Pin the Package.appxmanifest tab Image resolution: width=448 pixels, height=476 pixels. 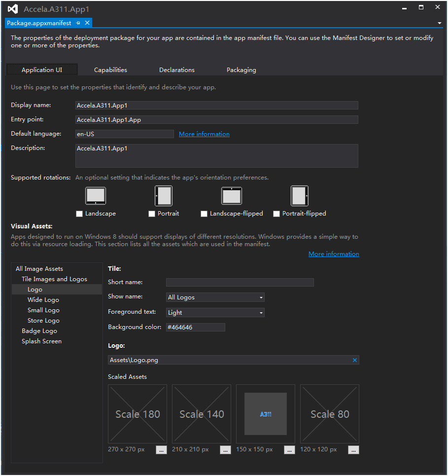click(78, 23)
